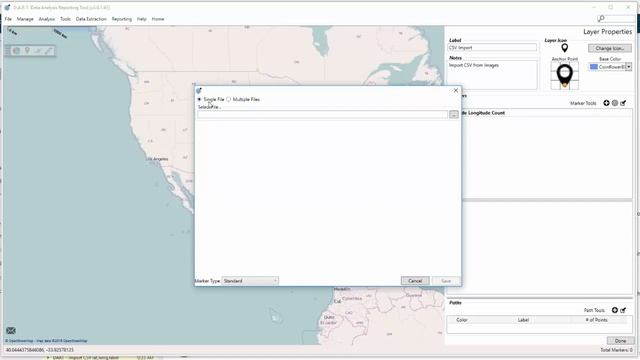The image size is (640, 360).
Task: Select the path tool in map toolbar
Action: (38, 51)
